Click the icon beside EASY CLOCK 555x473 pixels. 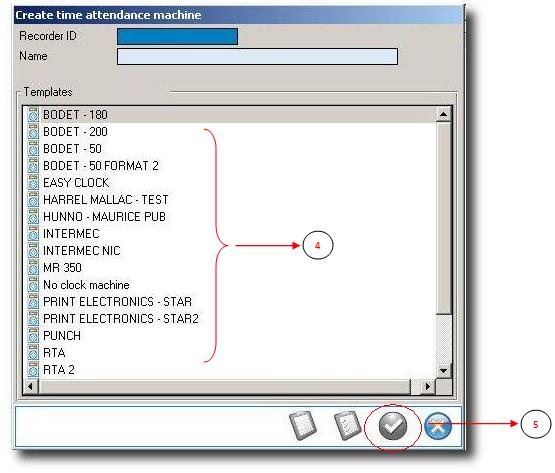pyautogui.click(x=33, y=183)
